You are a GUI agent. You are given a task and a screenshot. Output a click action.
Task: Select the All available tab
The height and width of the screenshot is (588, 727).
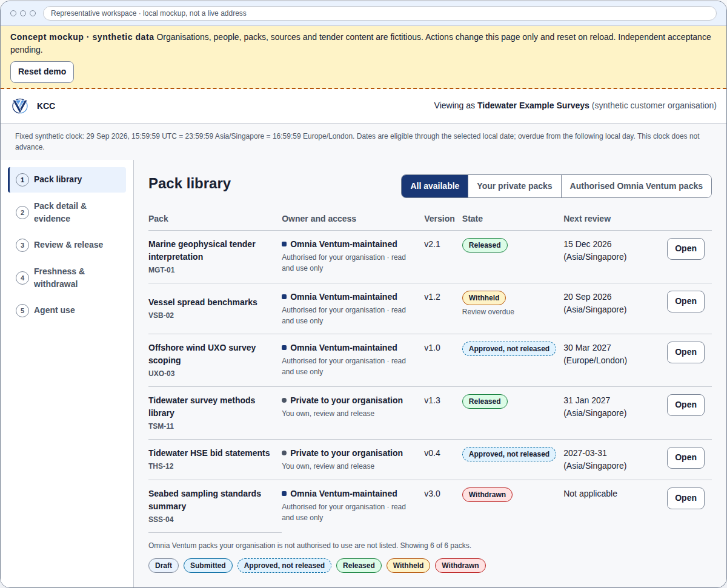click(435, 187)
